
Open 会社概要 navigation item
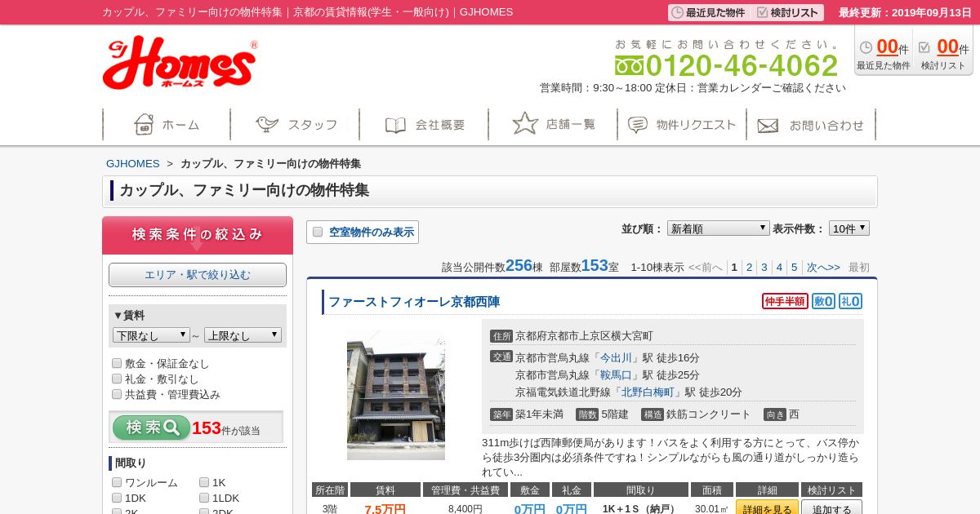(425, 125)
